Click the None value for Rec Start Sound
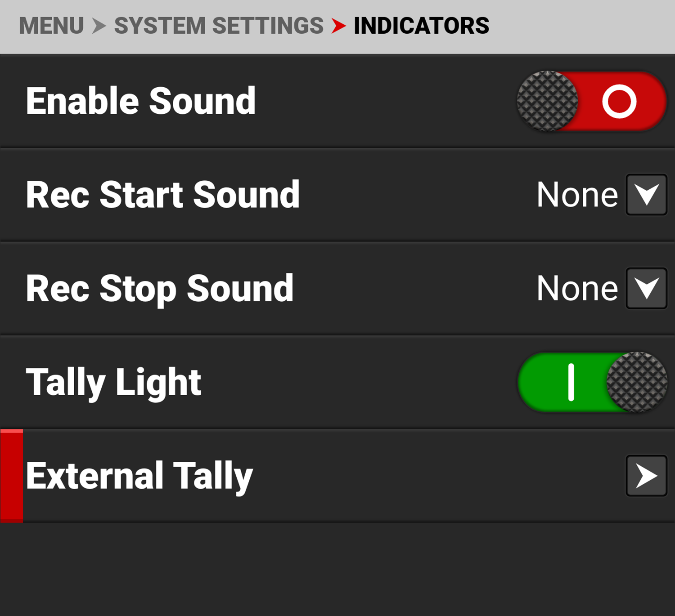Screen dimensions: 675x616 click(577, 195)
